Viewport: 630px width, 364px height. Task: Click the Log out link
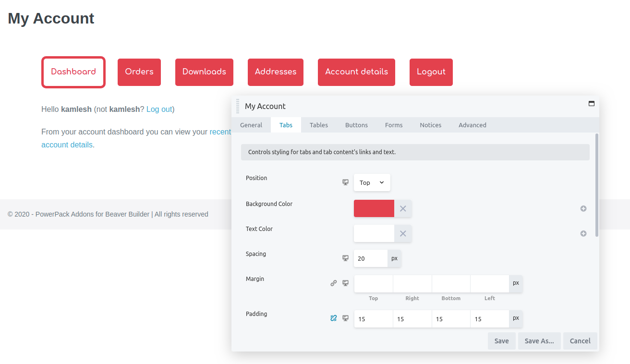click(x=158, y=109)
